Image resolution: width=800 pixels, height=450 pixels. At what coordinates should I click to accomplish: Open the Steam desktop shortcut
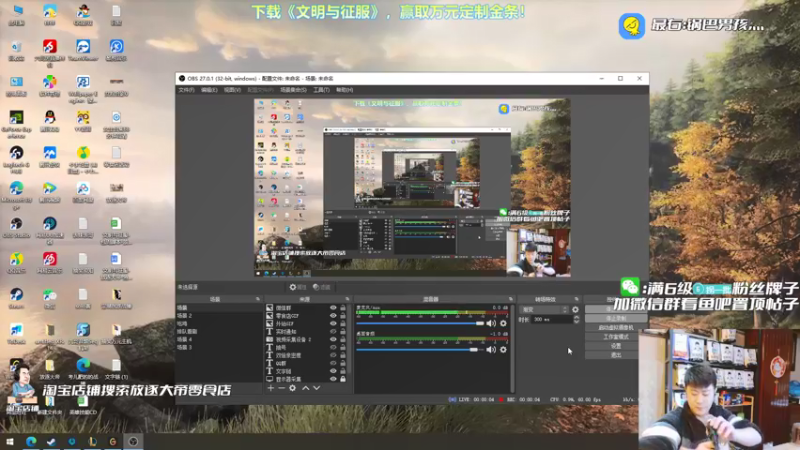tap(16, 298)
